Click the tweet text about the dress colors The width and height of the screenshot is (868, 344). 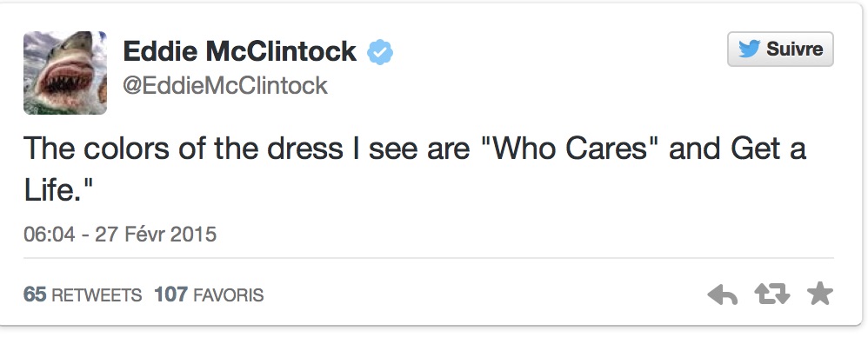coord(415,169)
